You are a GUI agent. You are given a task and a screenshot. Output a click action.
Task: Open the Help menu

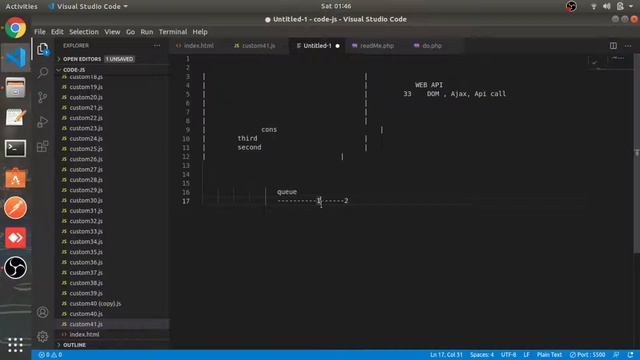tap(200, 32)
